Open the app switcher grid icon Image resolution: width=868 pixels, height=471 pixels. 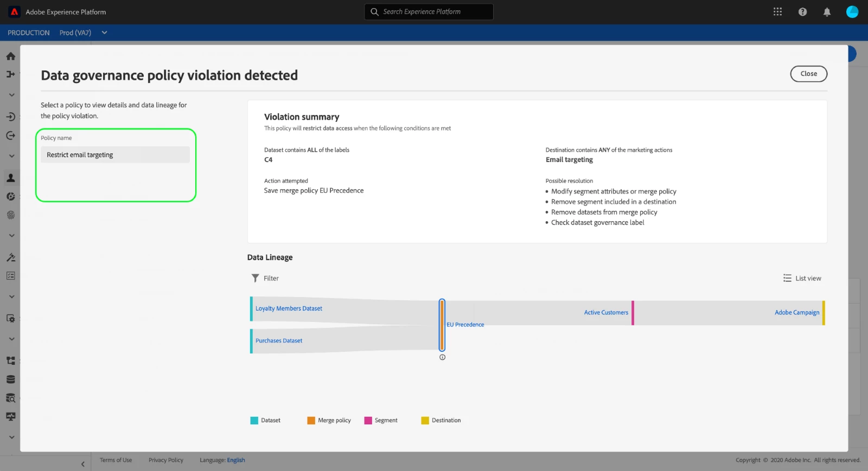click(x=777, y=12)
